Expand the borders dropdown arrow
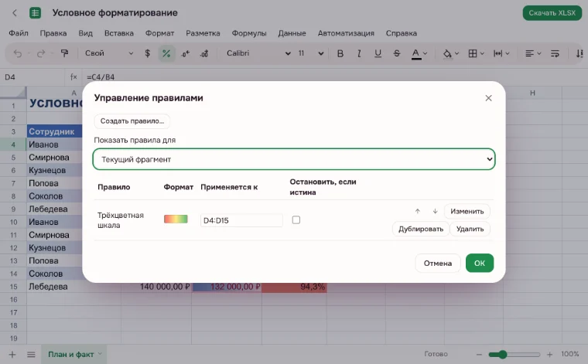This screenshot has height=364, width=588. click(482, 53)
